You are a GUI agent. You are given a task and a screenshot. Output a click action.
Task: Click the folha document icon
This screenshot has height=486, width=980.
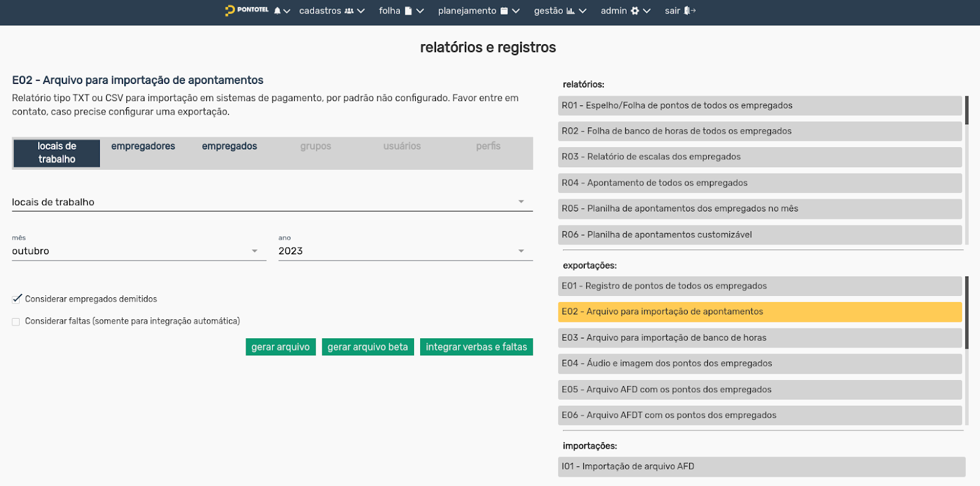coord(408,11)
